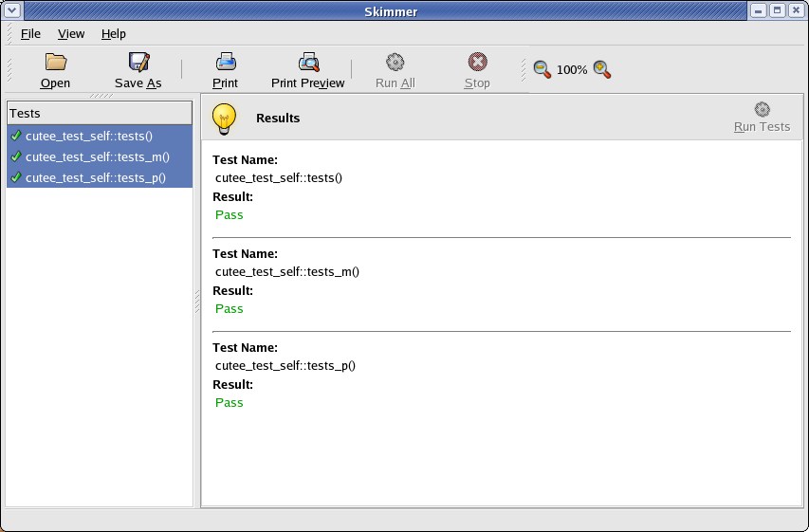The width and height of the screenshot is (809, 532).
Task: Open the View menu
Action: pos(71,34)
